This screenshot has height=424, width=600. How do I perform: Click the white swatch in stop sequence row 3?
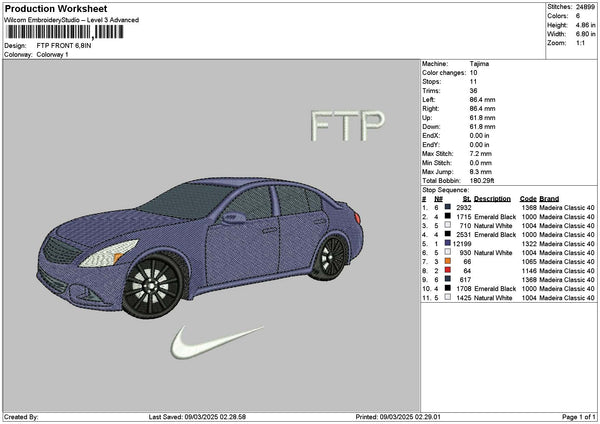point(447,225)
